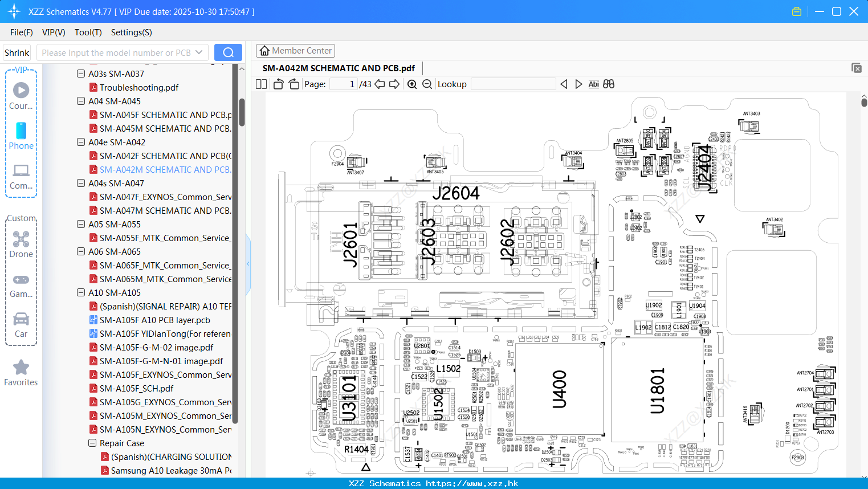This screenshot has height=489, width=868.
Task: Click the XZZ logo in title bar
Action: [14, 11]
